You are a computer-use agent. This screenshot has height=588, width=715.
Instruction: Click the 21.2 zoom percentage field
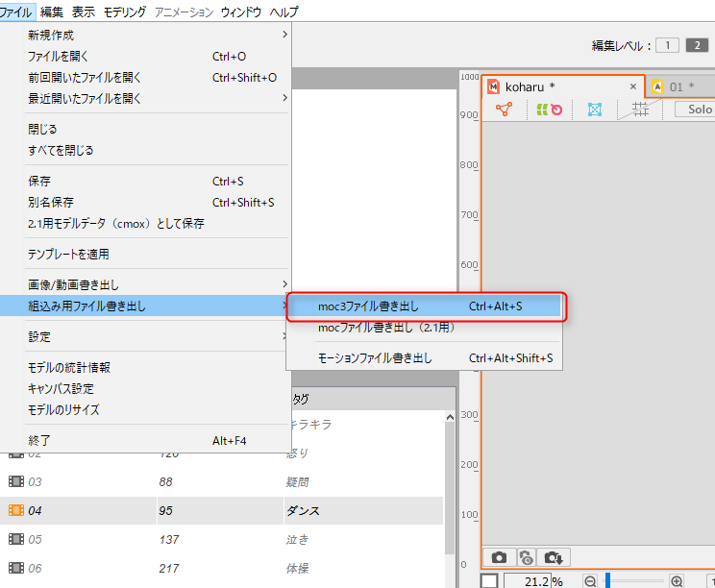[528, 581]
